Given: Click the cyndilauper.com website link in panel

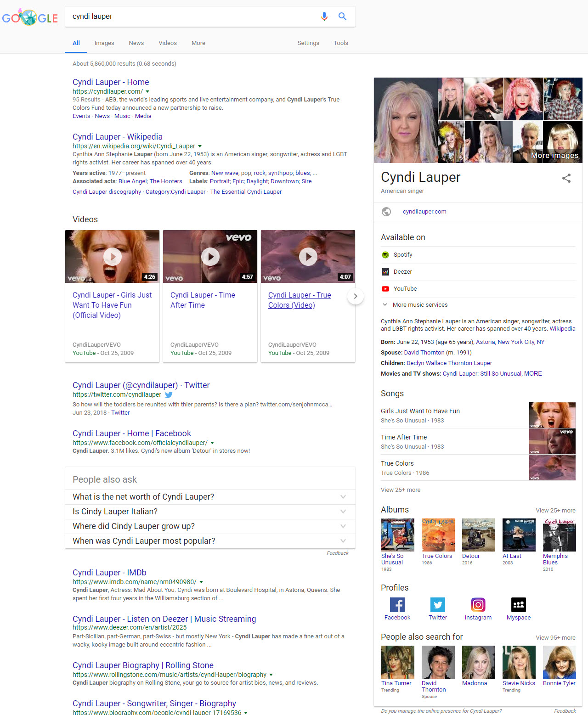Looking at the screenshot, I should [x=424, y=212].
